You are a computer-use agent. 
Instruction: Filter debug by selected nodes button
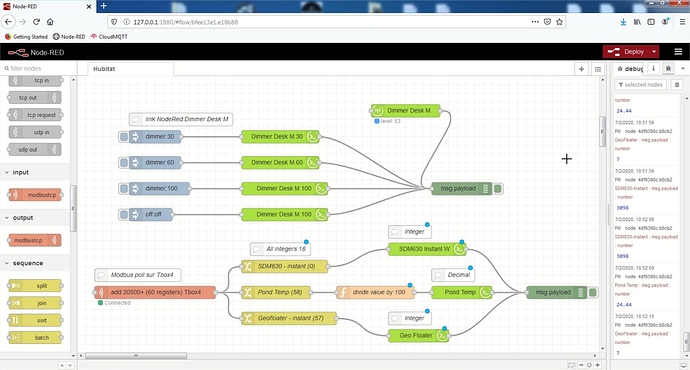pyautogui.click(x=640, y=84)
